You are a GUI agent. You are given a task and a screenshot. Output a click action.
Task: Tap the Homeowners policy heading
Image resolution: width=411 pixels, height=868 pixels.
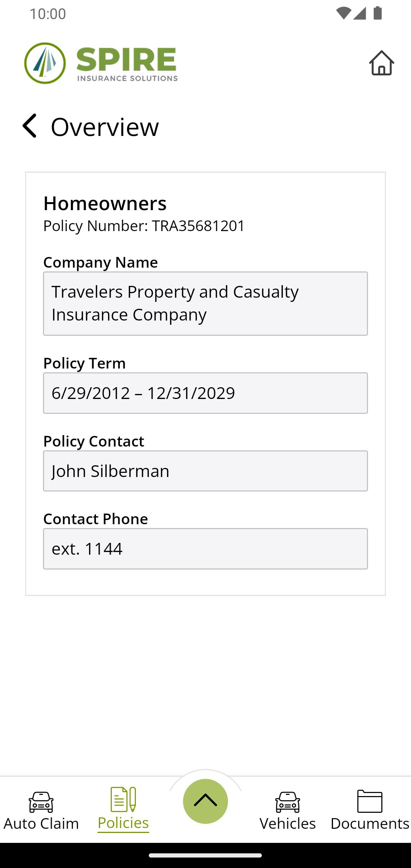pos(105,203)
